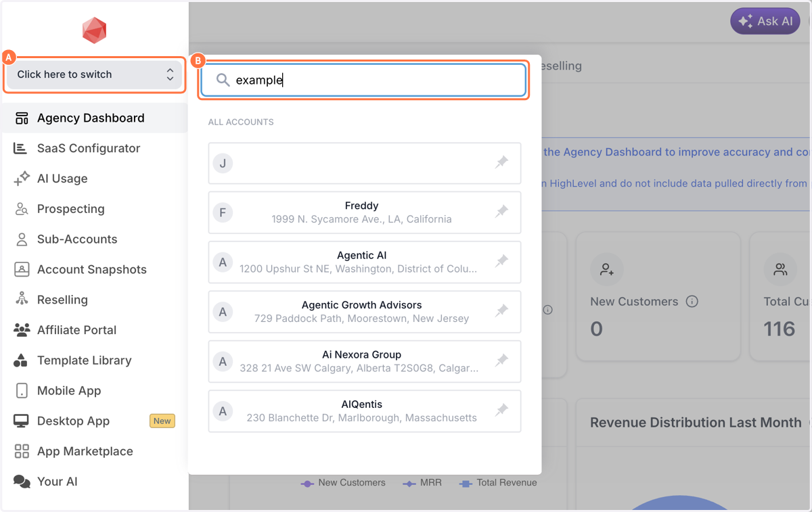Click the account search field containing 'example'

click(x=363, y=80)
